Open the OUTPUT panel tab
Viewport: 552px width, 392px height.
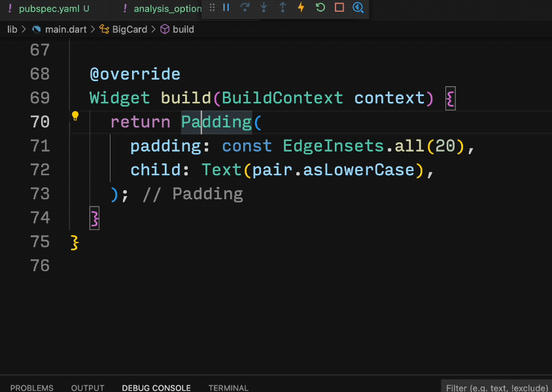click(88, 387)
